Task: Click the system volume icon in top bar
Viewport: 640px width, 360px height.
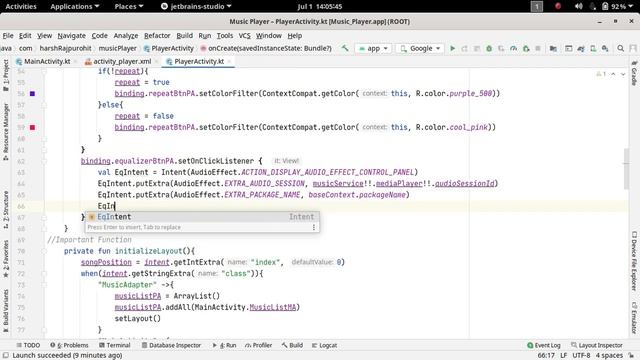Action: [x=578, y=6]
